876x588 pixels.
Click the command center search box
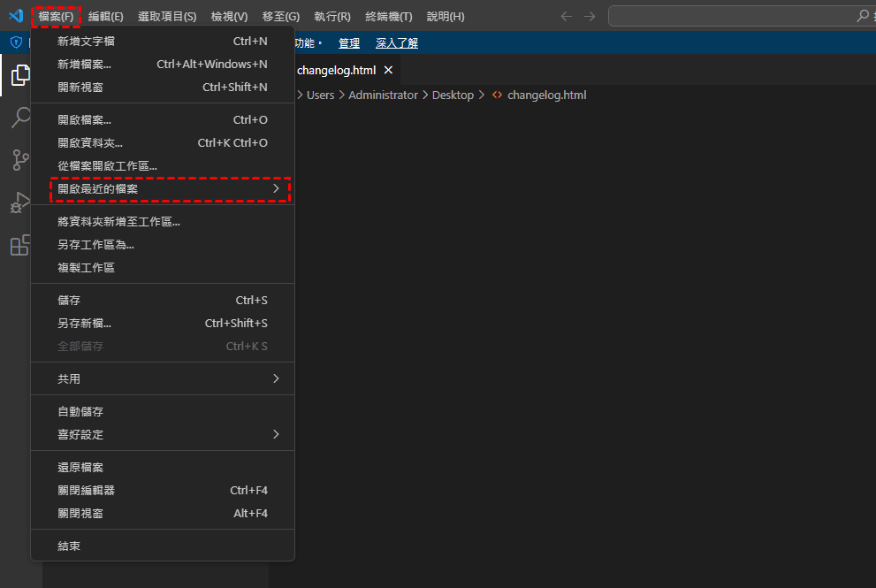click(x=742, y=16)
